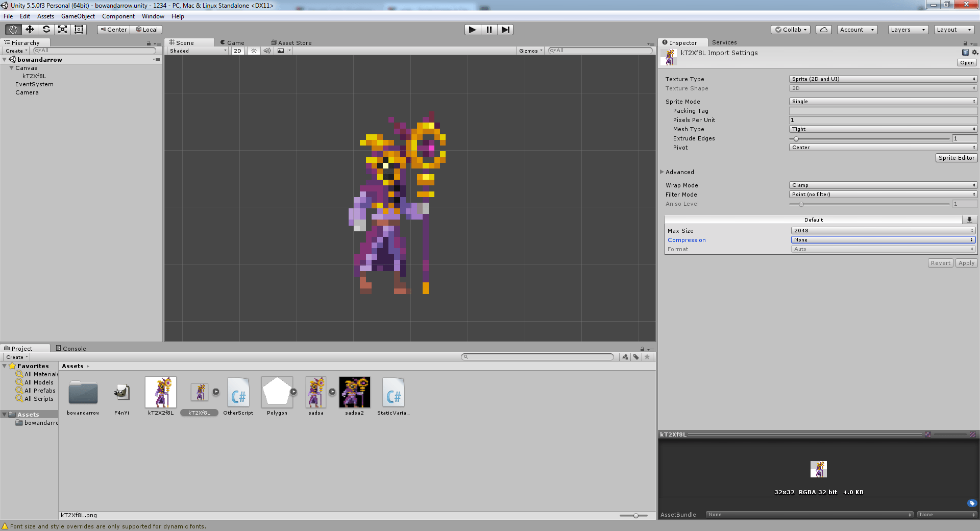Screen dimensions: 980x531
Task: Select the Rect transform tool
Action: 79,30
